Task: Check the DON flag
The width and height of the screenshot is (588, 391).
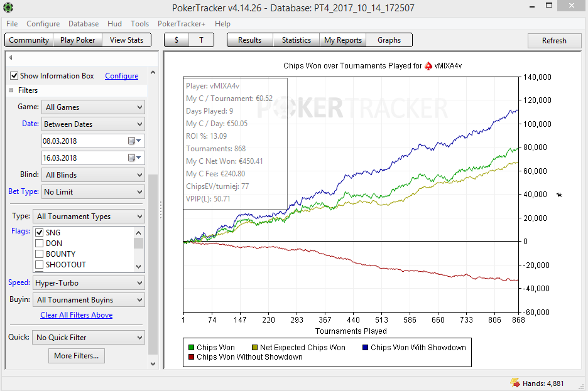Action: tap(39, 244)
